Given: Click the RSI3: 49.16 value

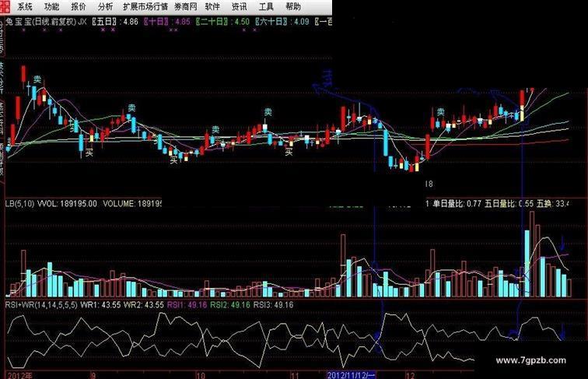Looking at the screenshot, I should (x=273, y=304).
